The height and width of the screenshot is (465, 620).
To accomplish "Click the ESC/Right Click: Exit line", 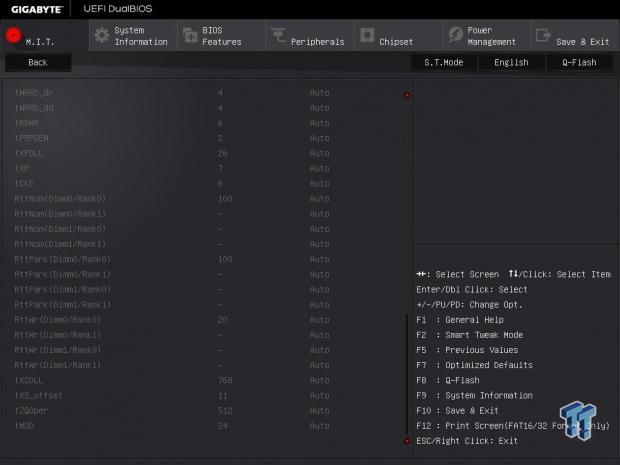I will pos(467,441).
